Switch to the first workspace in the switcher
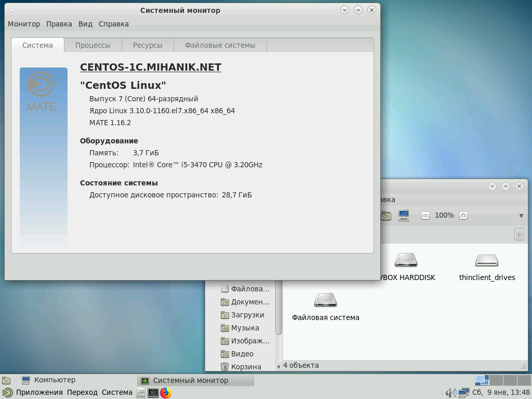The image size is (532, 399). pos(482,380)
